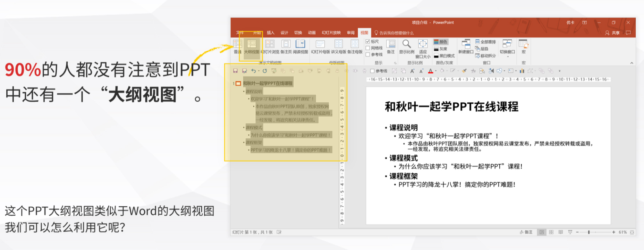The height and width of the screenshot is (250, 644).
Task: Open Slide Sorter (幻灯片浏览) view
Action: (270, 47)
